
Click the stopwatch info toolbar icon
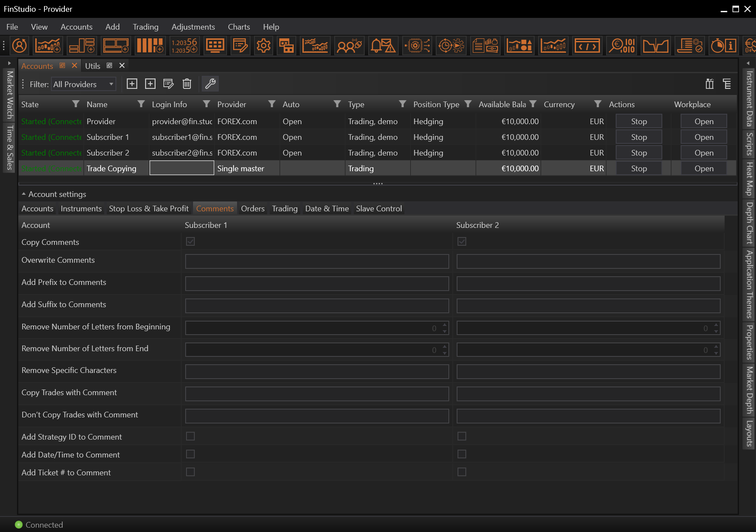click(x=723, y=46)
